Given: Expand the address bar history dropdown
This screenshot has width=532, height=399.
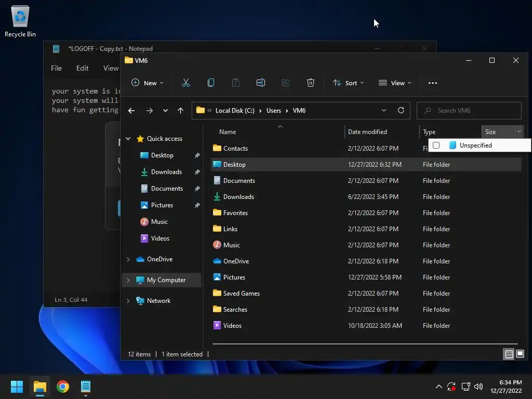Looking at the screenshot, I should point(384,110).
